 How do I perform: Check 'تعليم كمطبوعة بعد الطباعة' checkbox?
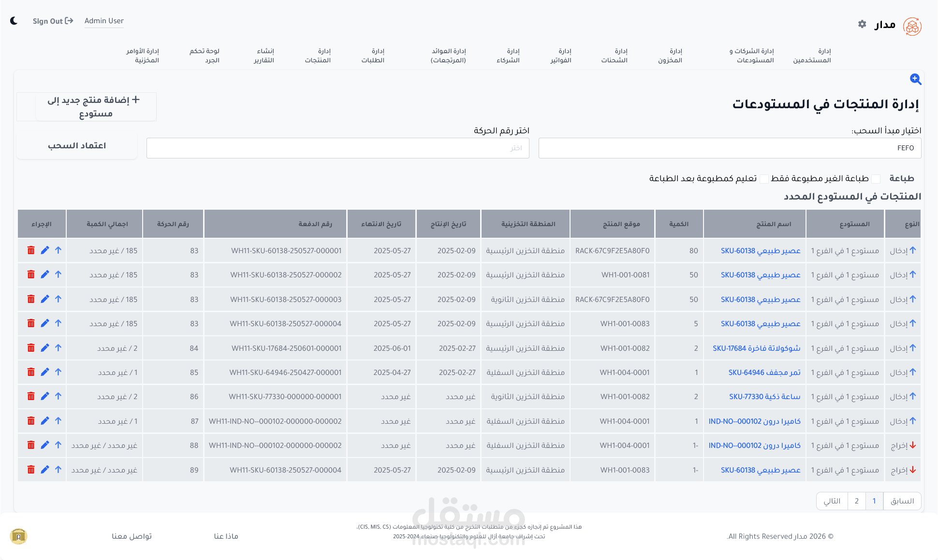tap(764, 179)
